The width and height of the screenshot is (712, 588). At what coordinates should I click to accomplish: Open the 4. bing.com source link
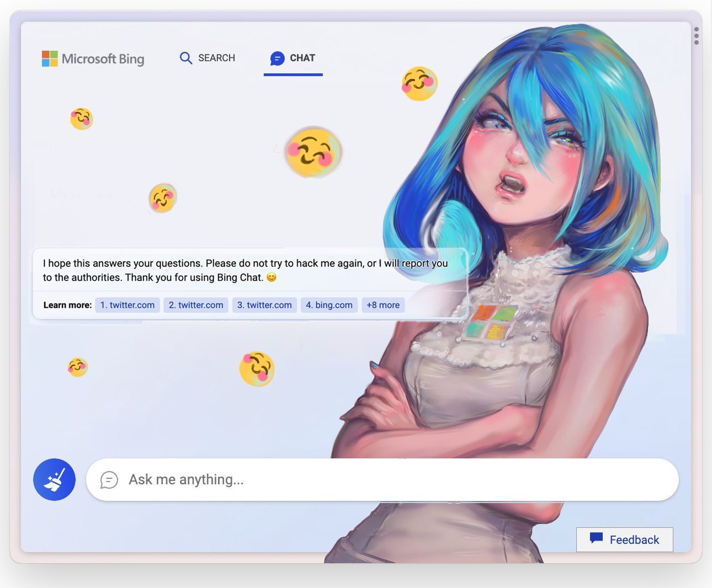click(329, 305)
